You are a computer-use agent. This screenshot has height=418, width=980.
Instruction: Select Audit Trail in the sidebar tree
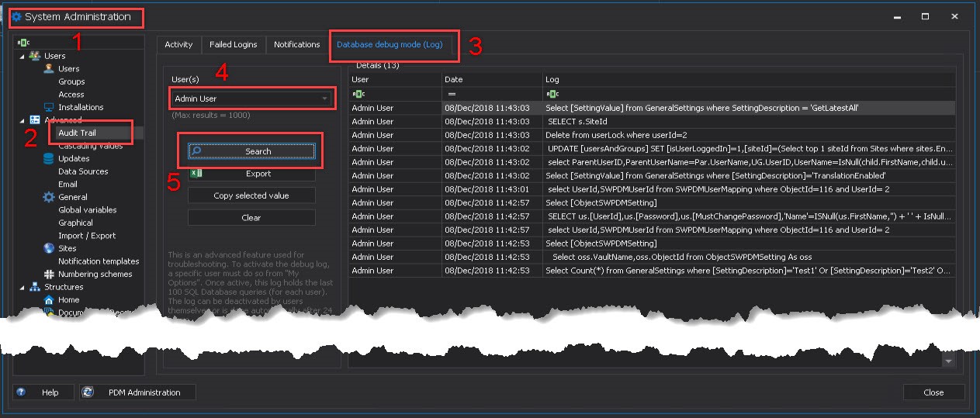[x=77, y=133]
